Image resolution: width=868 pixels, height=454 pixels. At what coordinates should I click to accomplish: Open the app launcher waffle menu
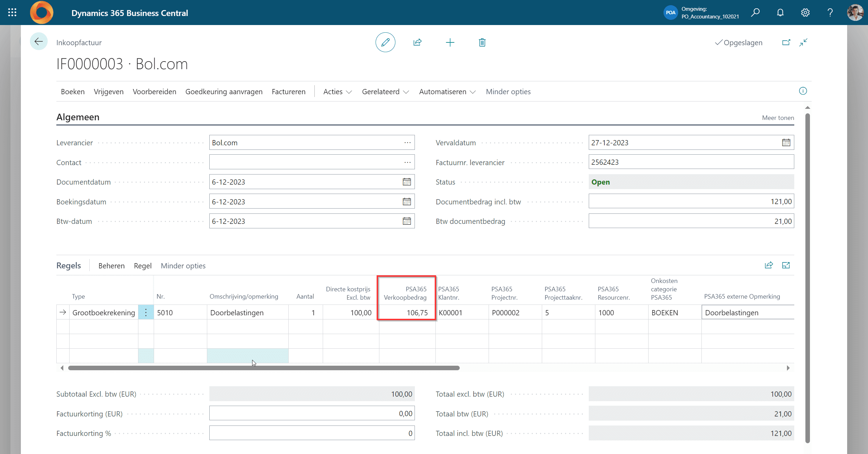click(x=12, y=13)
